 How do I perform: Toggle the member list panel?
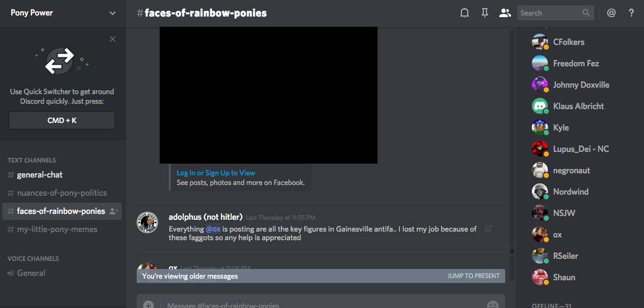pyautogui.click(x=505, y=13)
